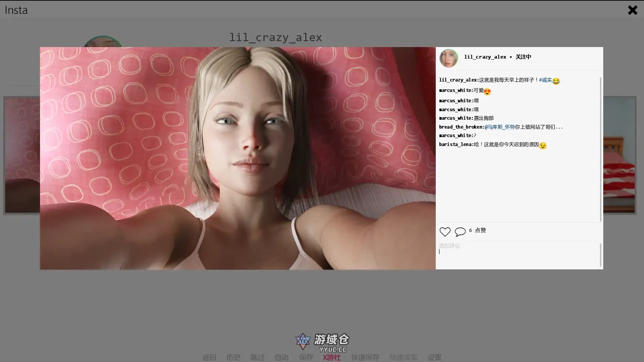Open the @马库斯_怀特 mention link
Screen dimensions: 644x362
point(499,127)
